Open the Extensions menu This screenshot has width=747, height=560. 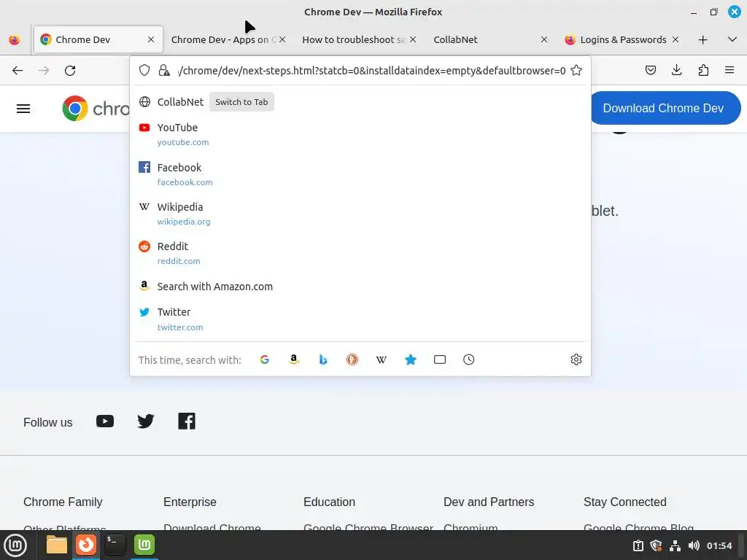click(703, 71)
